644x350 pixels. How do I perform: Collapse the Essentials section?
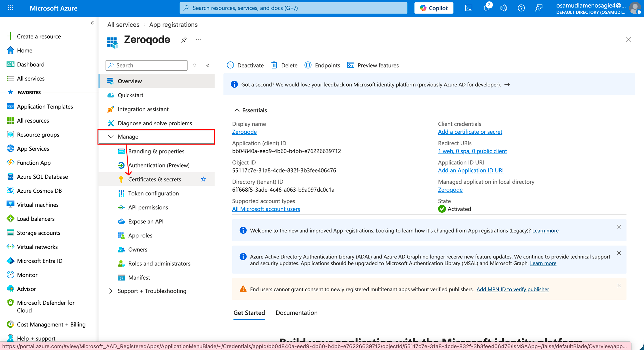tap(237, 110)
